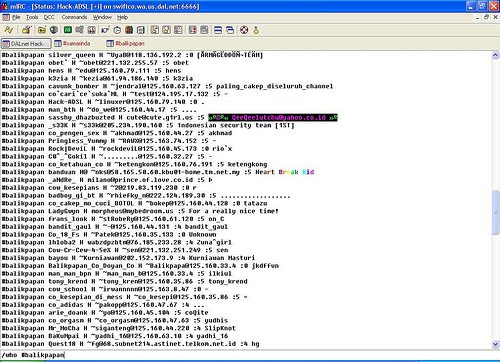Open the Channels Folder toolbar icon

(x=42, y=30)
